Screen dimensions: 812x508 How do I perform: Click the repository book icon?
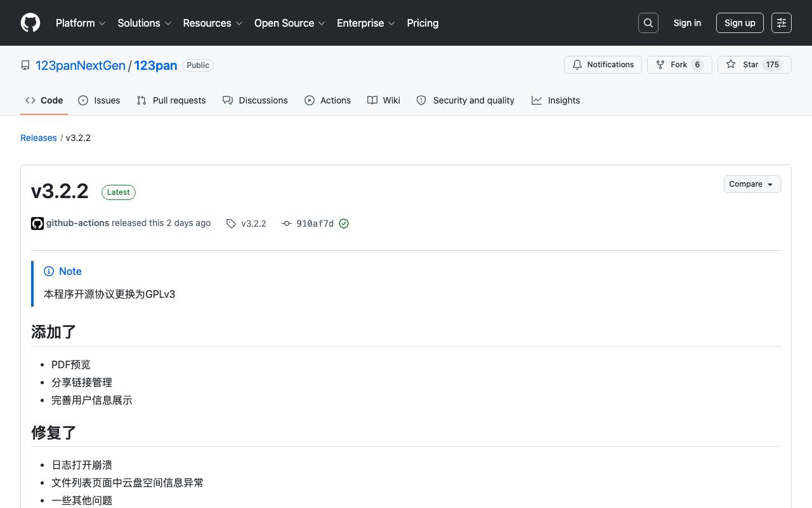point(25,65)
